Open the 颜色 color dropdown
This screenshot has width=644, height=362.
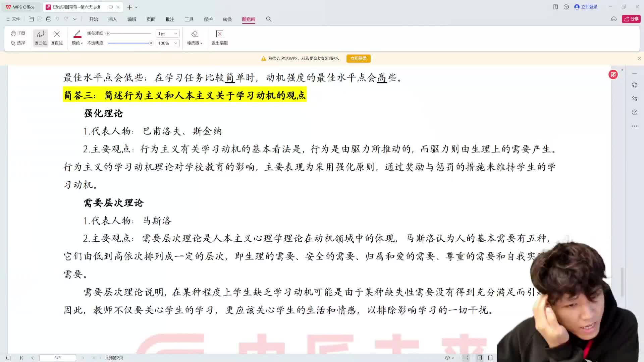click(x=77, y=43)
